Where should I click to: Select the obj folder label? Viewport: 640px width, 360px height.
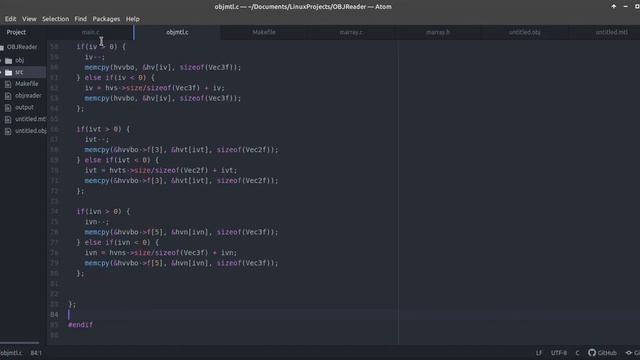click(x=20, y=60)
